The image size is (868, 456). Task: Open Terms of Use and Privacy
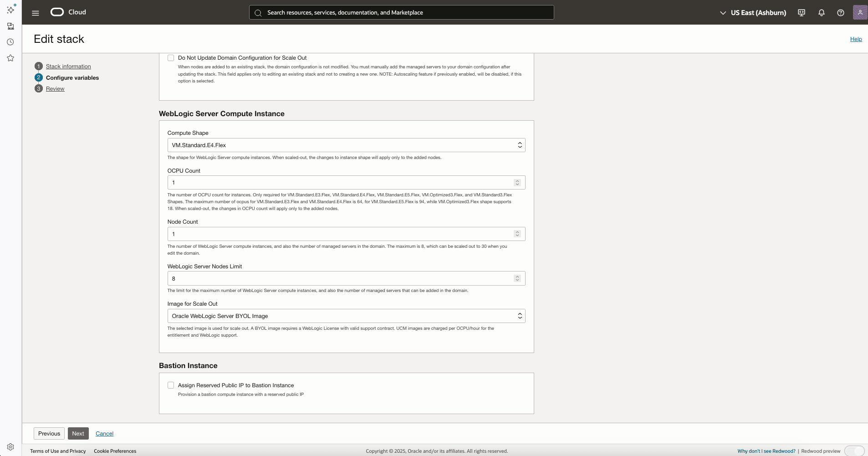[58, 451]
